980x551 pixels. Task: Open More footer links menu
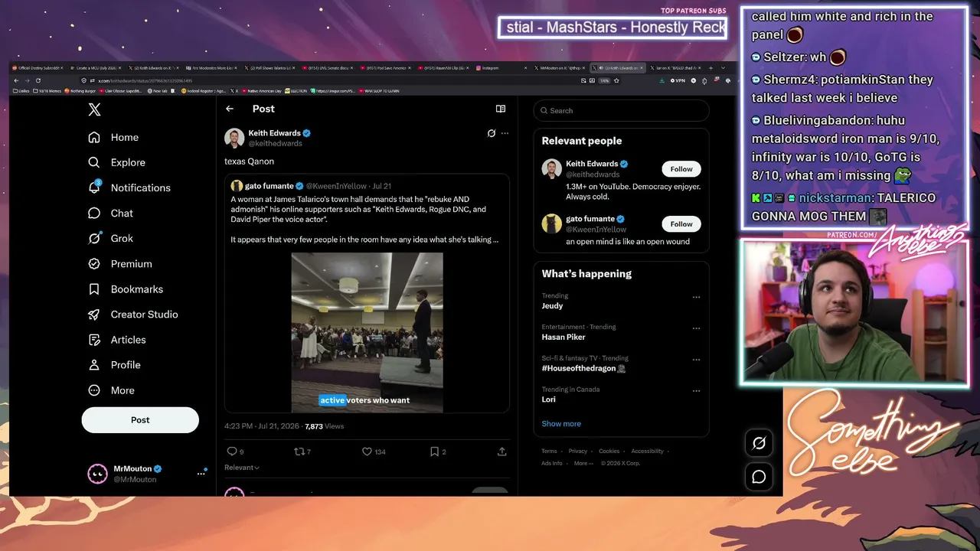(x=583, y=463)
